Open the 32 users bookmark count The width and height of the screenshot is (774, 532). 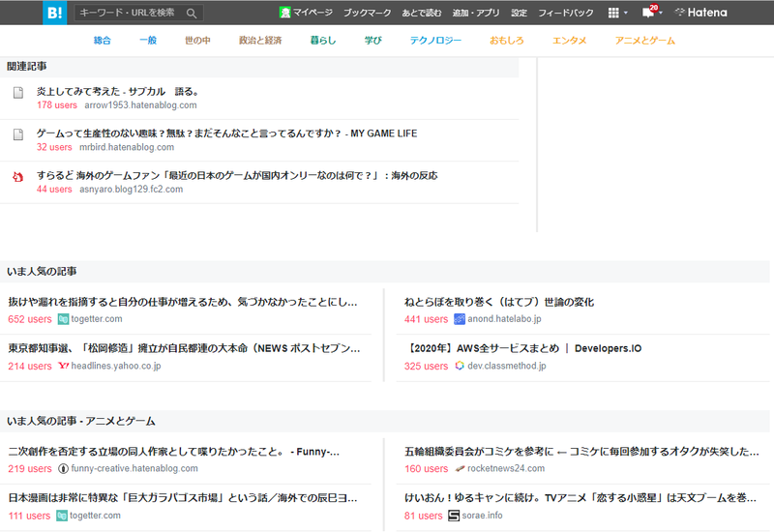tap(54, 147)
